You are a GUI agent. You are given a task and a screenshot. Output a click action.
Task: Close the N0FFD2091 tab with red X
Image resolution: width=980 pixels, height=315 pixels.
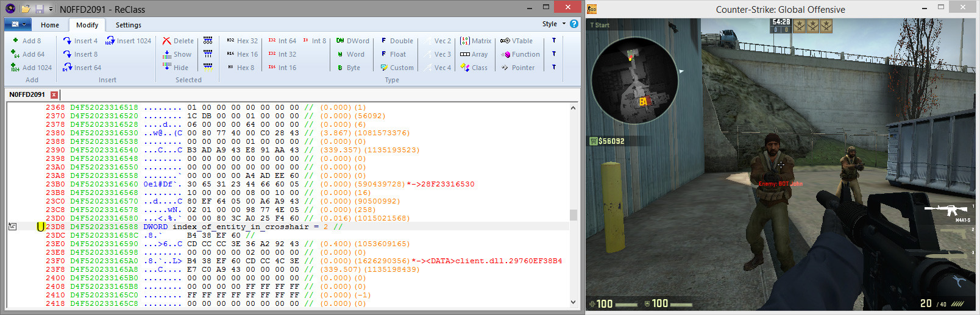[54, 94]
